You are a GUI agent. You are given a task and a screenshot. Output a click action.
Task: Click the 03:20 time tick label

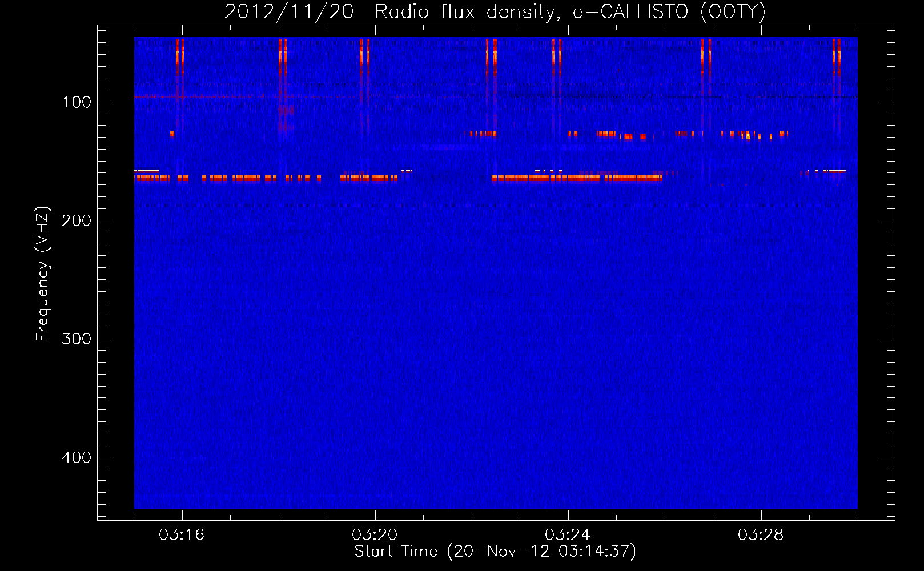coord(375,534)
